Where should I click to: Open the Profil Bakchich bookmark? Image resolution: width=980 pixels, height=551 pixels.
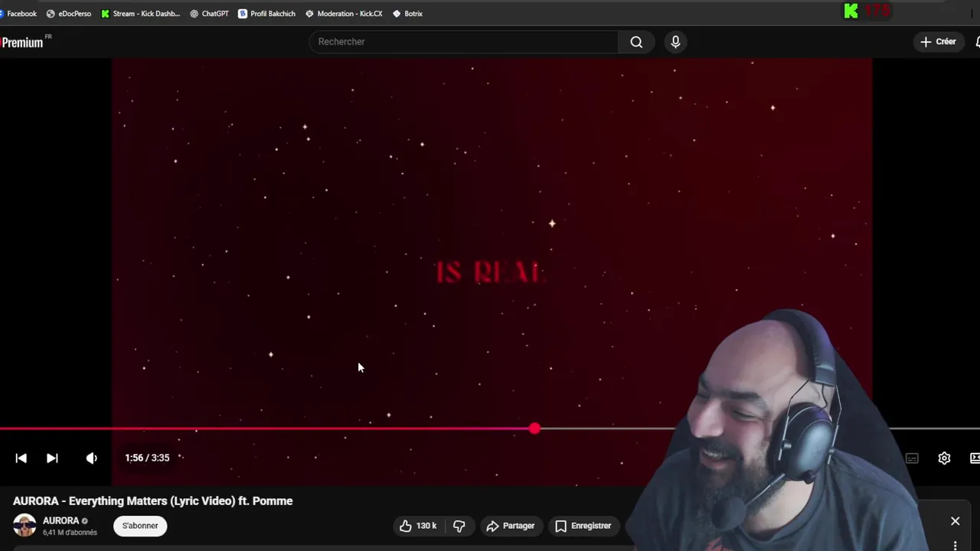[x=266, y=14]
